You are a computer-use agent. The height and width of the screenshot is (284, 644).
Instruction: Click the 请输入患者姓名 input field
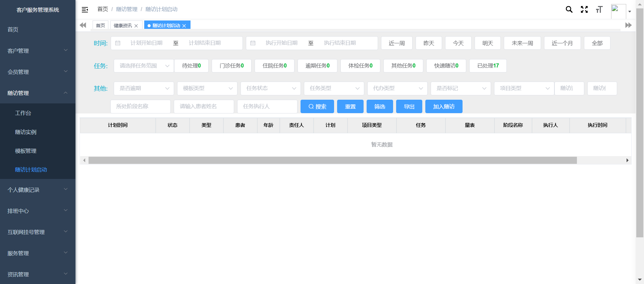204,106
